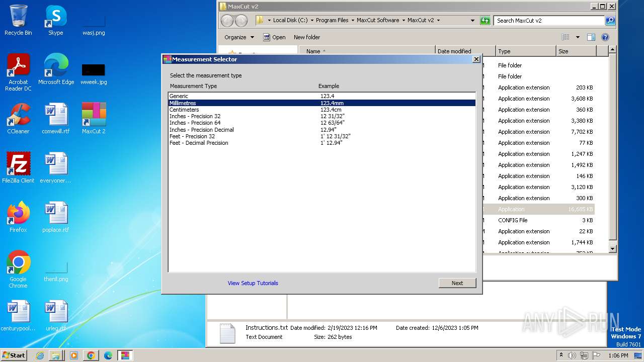The width and height of the screenshot is (644, 362).
Task: Expand Program Files breadcrumb arrow
Action: (x=353, y=21)
